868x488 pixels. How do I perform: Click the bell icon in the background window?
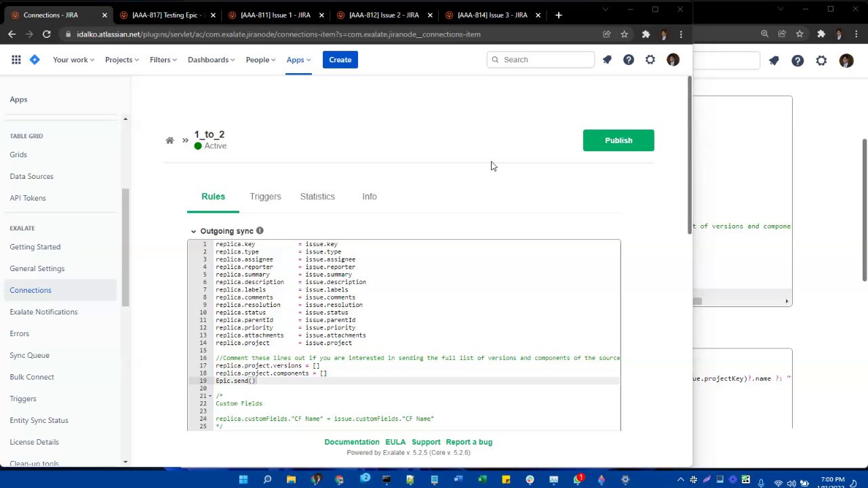pos(774,61)
